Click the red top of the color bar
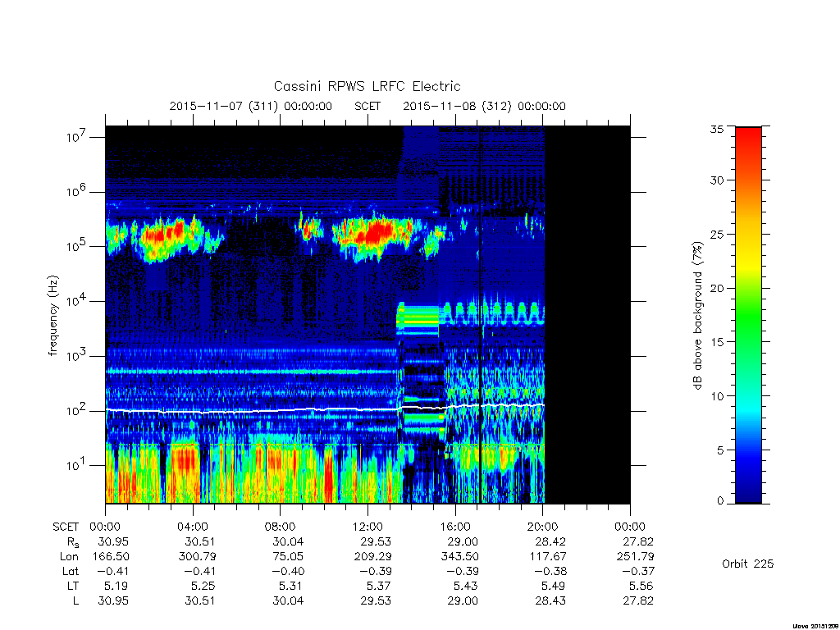The width and height of the screenshot is (840, 630). (x=748, y=140)
